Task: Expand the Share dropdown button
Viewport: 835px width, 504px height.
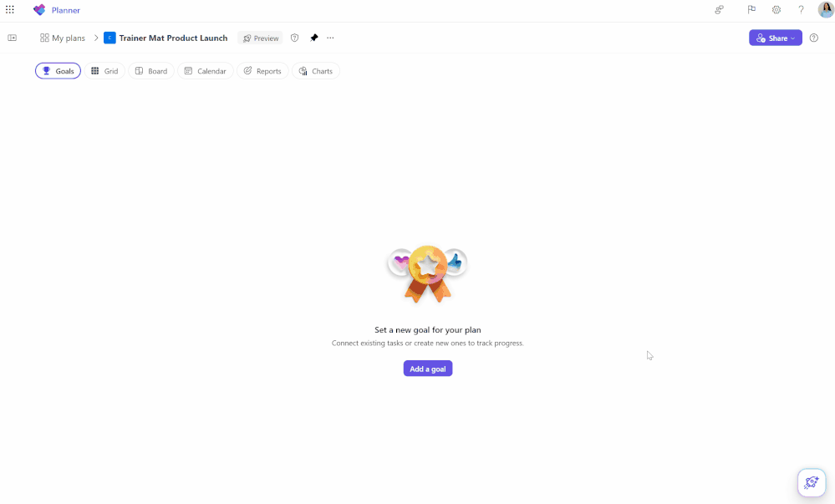Action: pos(776,38)
